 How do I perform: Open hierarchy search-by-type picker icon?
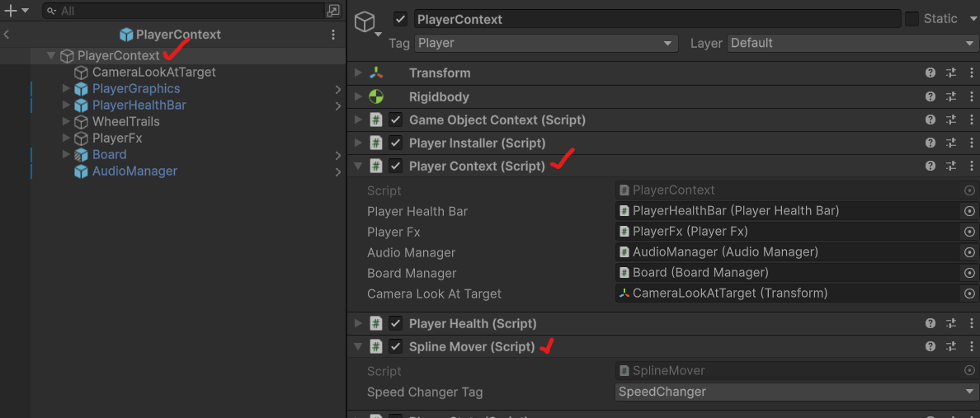click(333, 11)
